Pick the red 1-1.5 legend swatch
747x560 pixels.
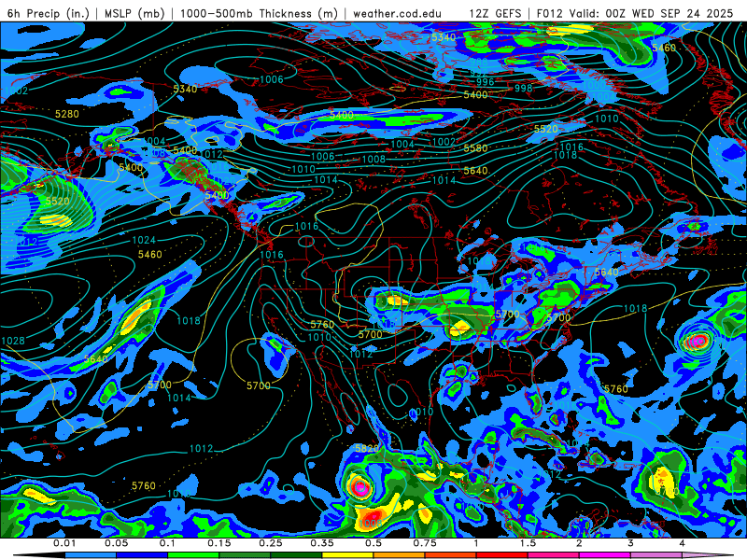[x=502, y=555]
